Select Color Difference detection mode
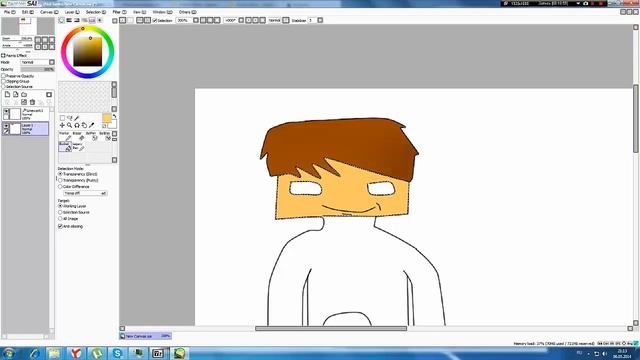The width and height of the screenshot is (640, 360). (x=60, y=187)
